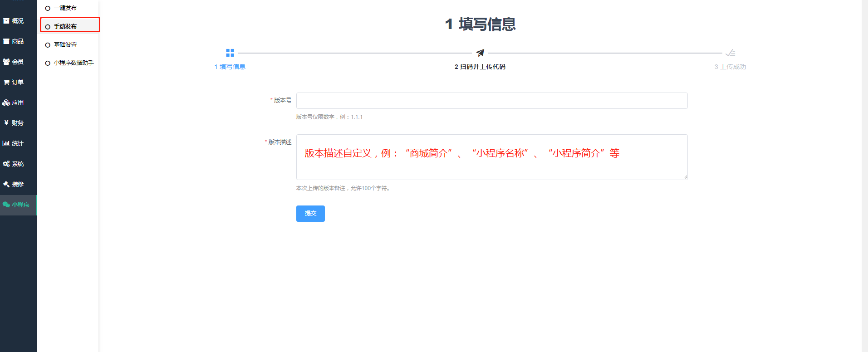Go to the 概况 menu label
The image size is (868, 352).
(x=18, y=21)
